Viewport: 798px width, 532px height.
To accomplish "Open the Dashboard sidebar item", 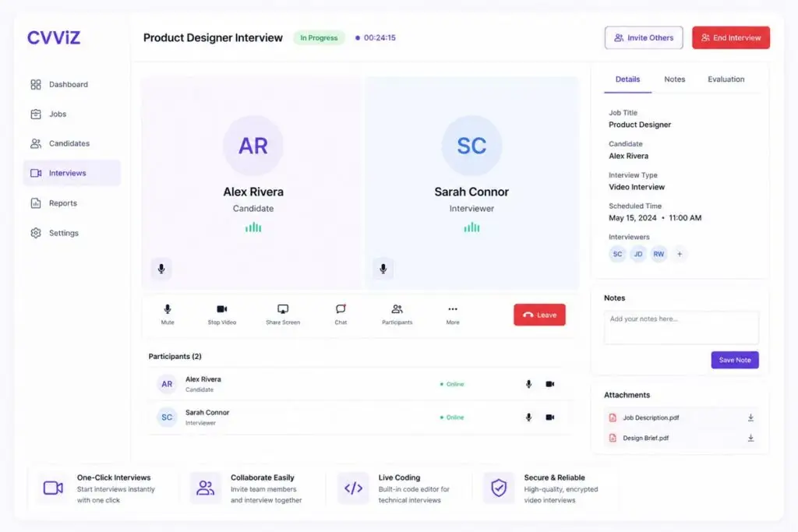I will coord(71,84).
